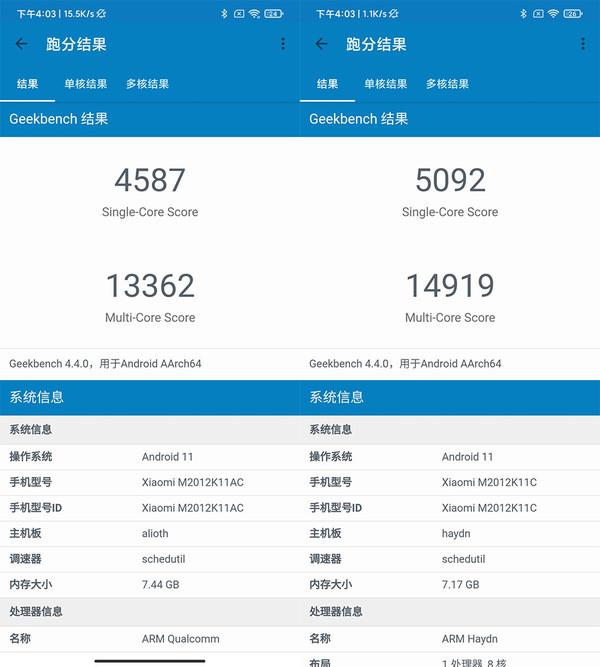600x667 pixels.
Task: Click schedutil governor in right screenshot
Action: tap(463, 559)
